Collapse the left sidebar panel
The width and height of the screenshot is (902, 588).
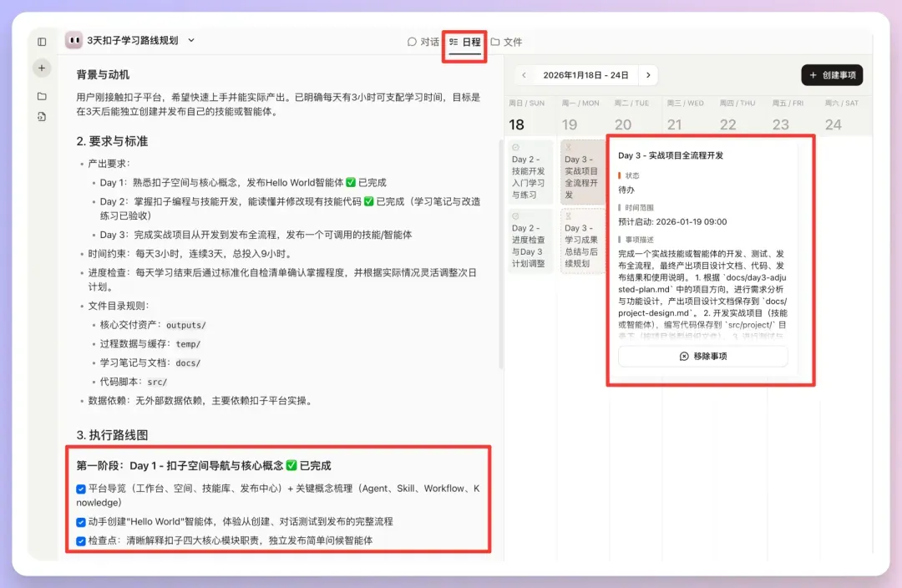42,40
